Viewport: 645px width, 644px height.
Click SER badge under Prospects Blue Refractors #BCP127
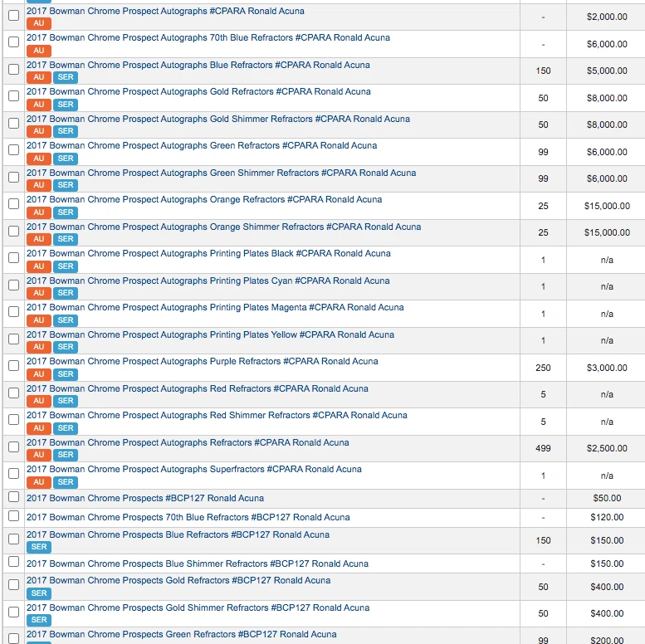click(39, 547)
